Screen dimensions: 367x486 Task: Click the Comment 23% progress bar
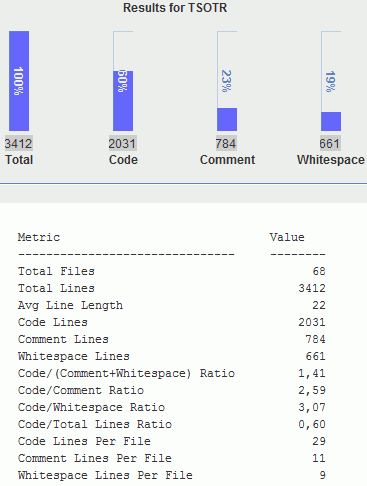[x=227, y=81]
